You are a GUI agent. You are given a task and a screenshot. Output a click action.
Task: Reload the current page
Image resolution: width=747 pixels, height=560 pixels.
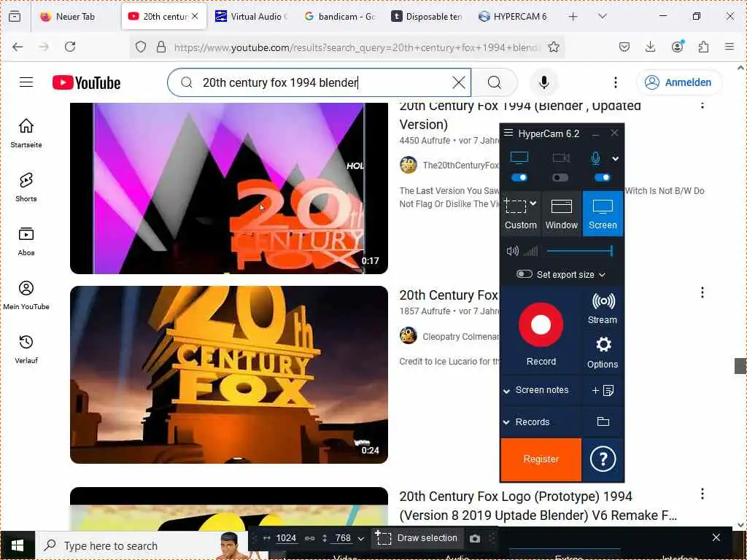coord(70,47)
